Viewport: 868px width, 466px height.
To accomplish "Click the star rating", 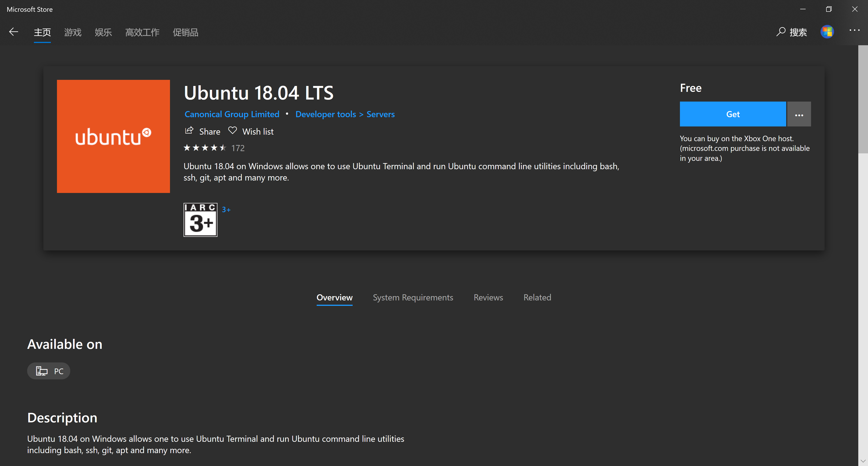I will click(205, 148).
